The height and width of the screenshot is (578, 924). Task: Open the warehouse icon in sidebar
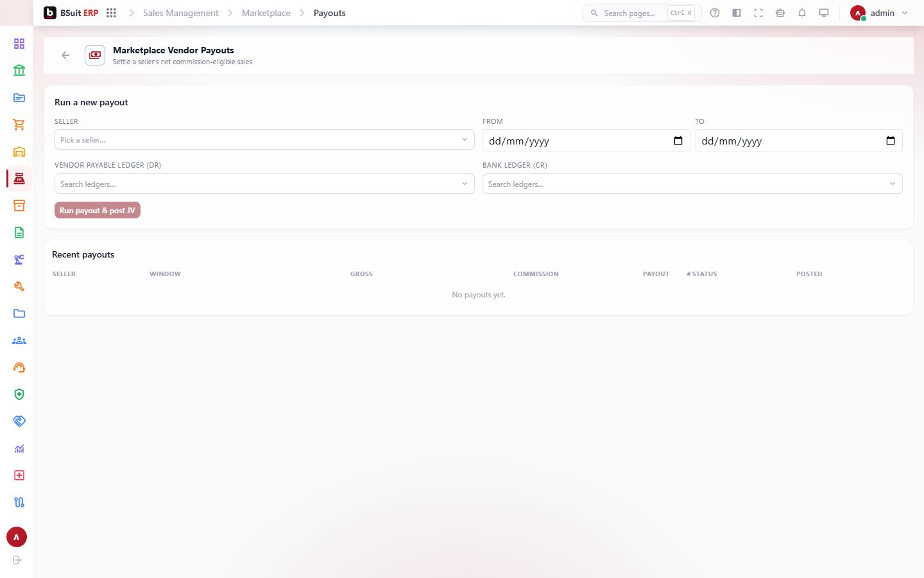click(19, 152)
